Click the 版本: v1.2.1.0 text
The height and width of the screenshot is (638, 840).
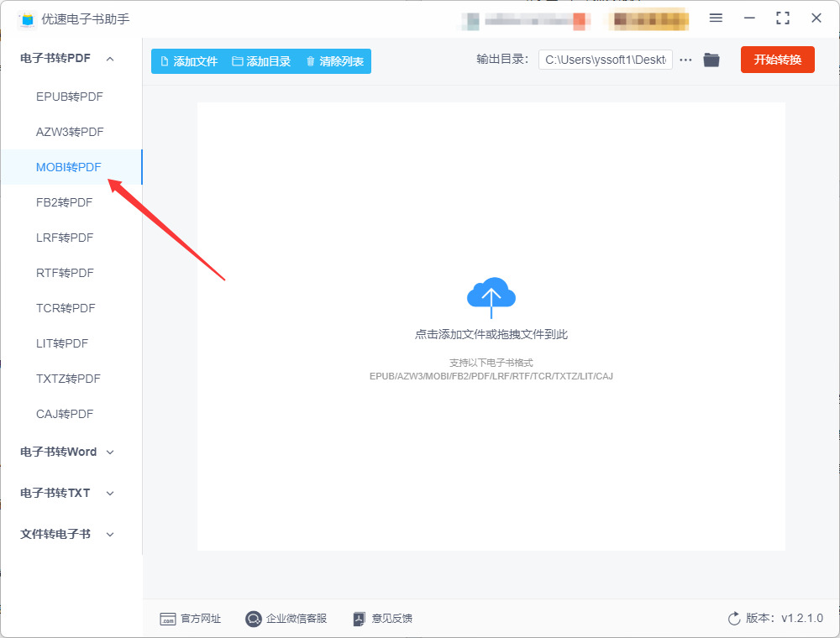(x=785, y=619)
